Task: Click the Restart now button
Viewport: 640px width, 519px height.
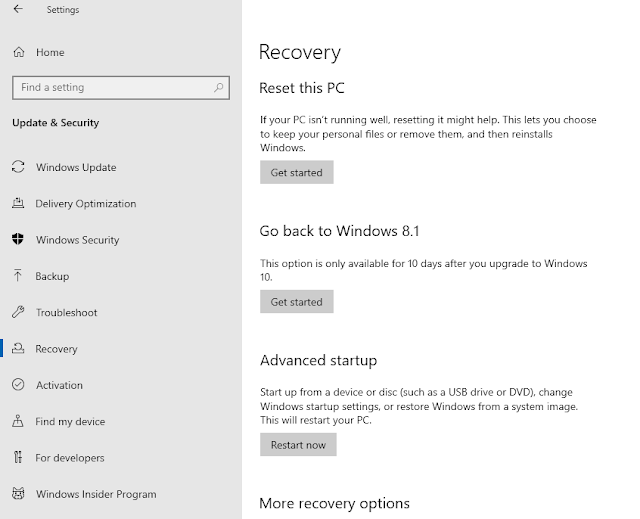Action: (298, 444)
